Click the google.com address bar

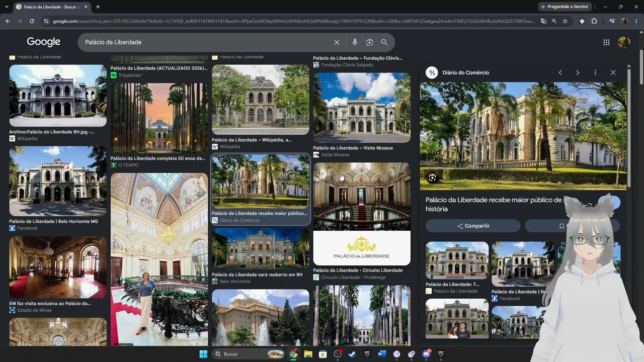pyautogui.click(x=294, y=21)
